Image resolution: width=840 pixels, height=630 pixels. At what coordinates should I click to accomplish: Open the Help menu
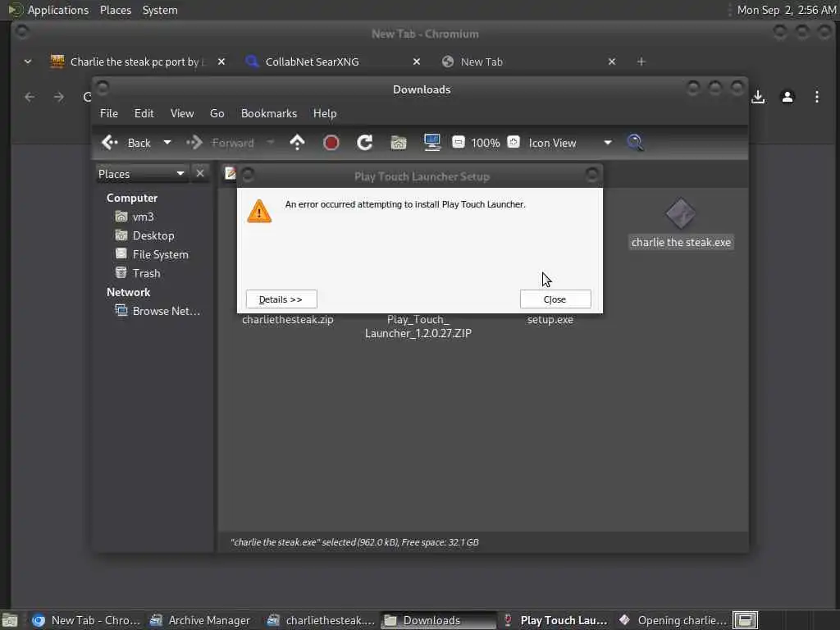click(325, 113)
